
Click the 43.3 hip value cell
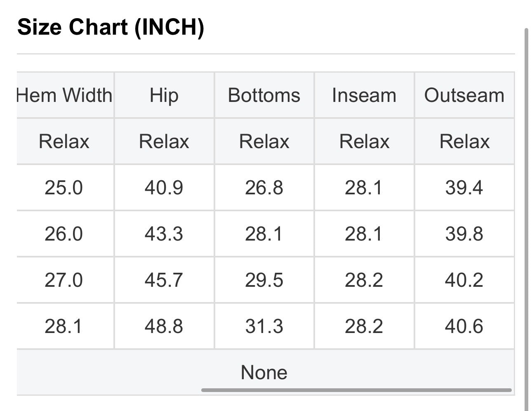(164, 234)
